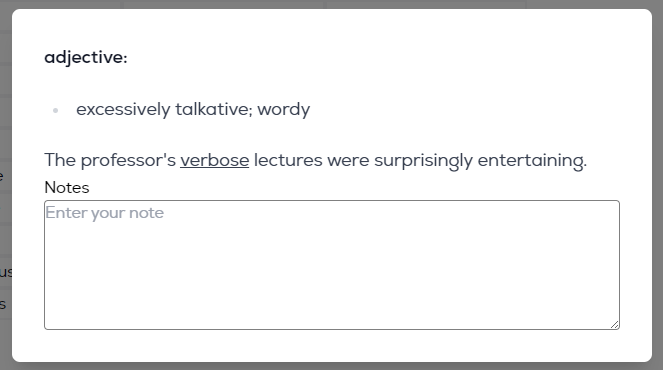Dismiss modal via dimmed backdrop below dialog
This screenshot has height=370, width=663.
pos(332,366)
